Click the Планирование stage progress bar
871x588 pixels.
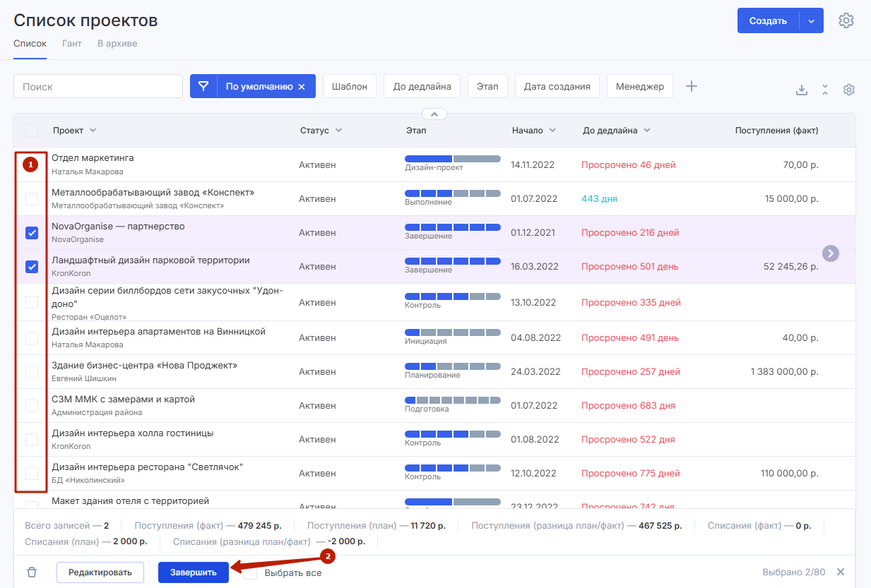(x=453, y=366)
